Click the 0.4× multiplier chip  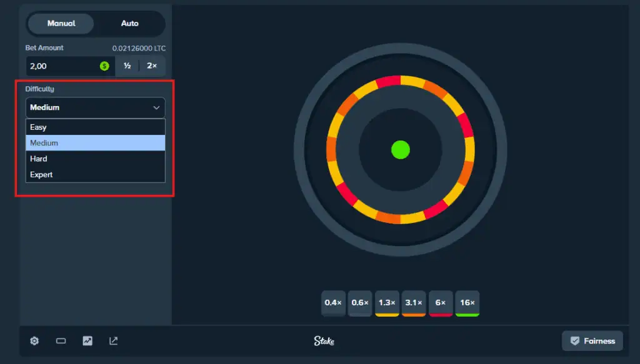tap(333, 303)
